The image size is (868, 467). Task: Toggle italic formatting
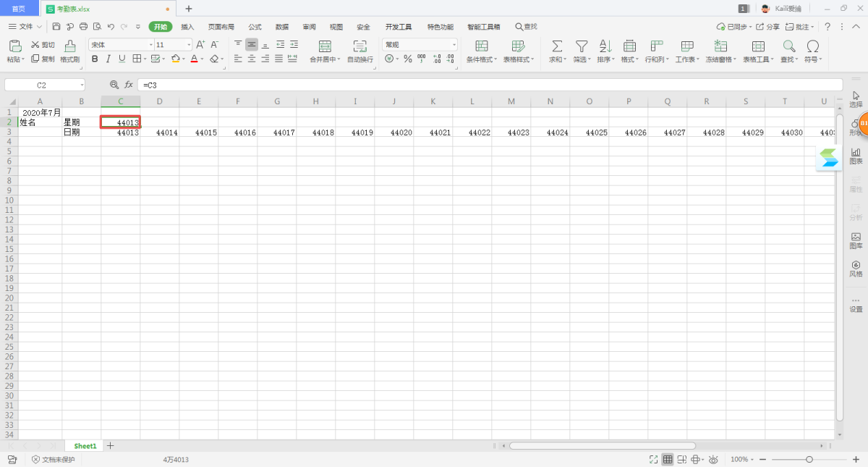109,59
